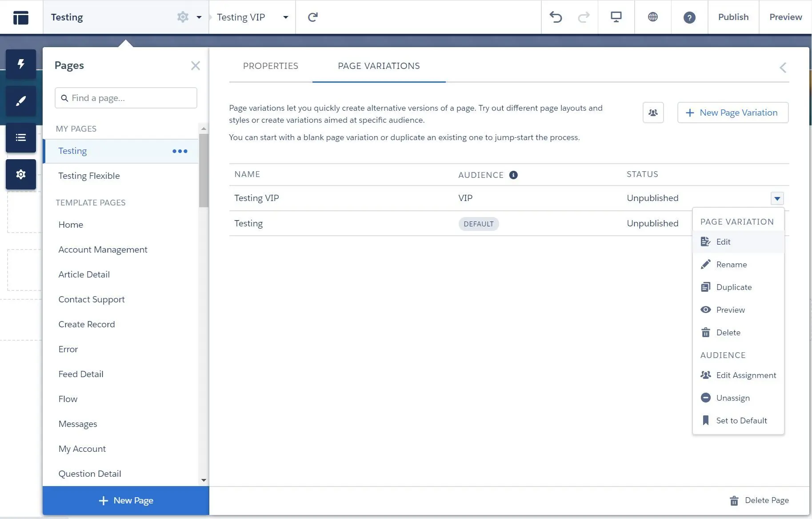Focus the Find a page search field

(x=126, y=98)
